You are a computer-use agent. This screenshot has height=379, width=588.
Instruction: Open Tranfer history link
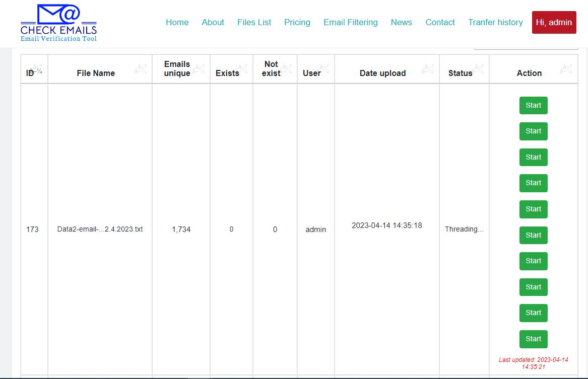pos(495,23)
